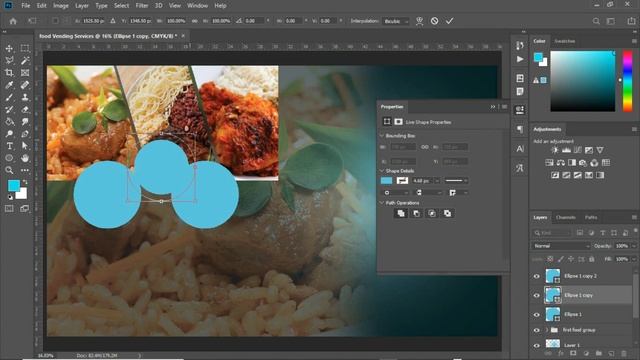
Task: Open the layer Fill dropdown
Action: (x=634, y=259)
